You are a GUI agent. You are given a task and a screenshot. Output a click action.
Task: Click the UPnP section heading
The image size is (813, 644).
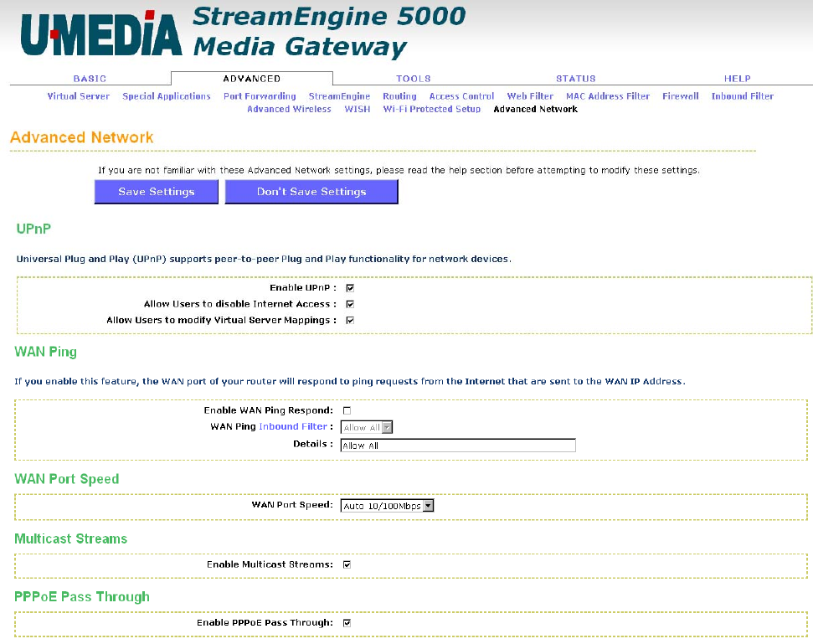click(33, 229)
